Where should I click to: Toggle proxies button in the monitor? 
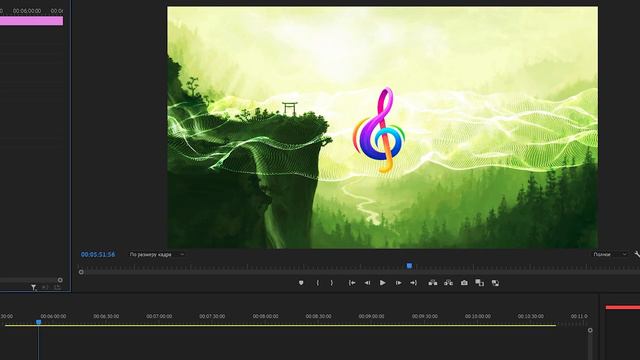495,283
